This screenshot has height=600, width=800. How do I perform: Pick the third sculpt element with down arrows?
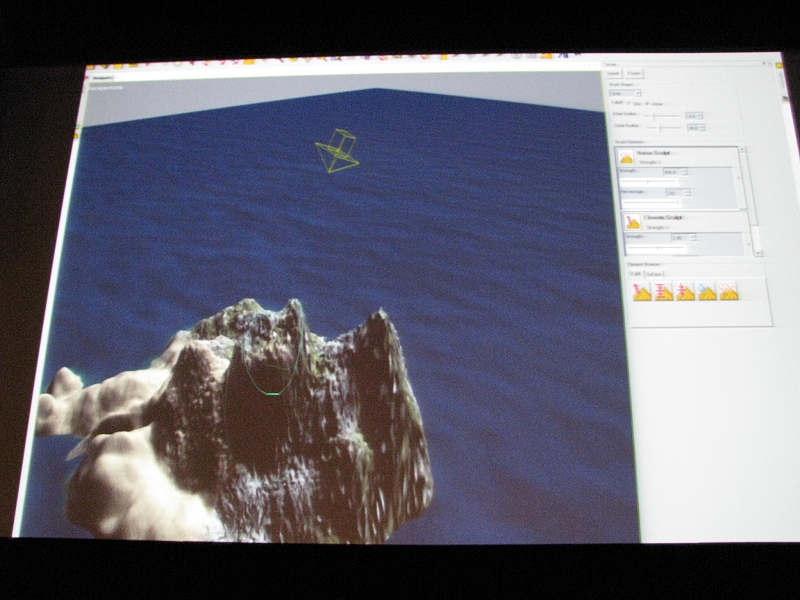685,292
